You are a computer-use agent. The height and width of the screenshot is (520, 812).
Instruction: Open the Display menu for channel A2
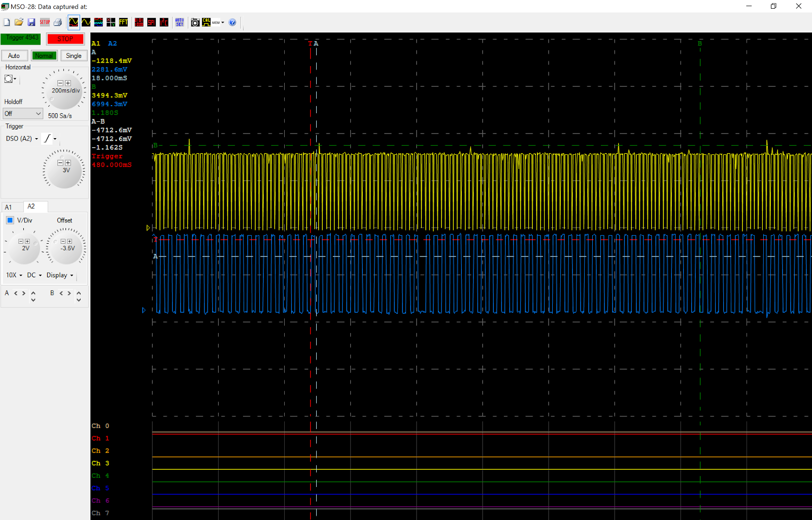[59, 275]
